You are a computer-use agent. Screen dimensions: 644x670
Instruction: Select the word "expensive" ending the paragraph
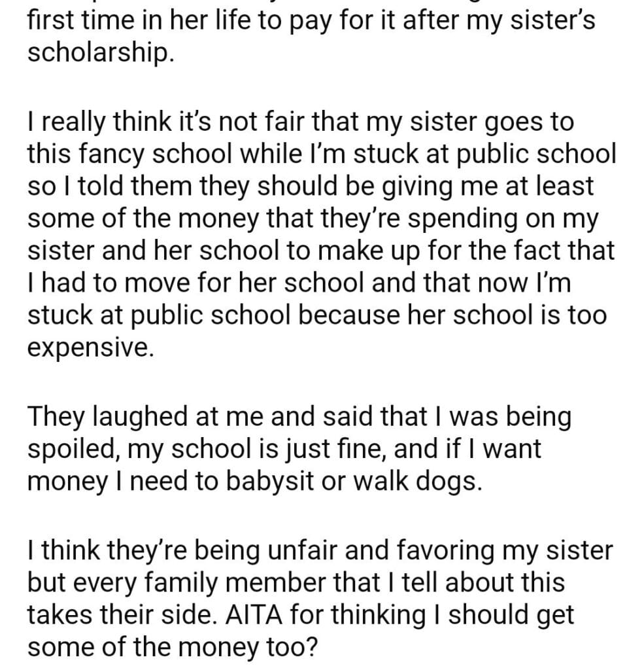[90, 347]
